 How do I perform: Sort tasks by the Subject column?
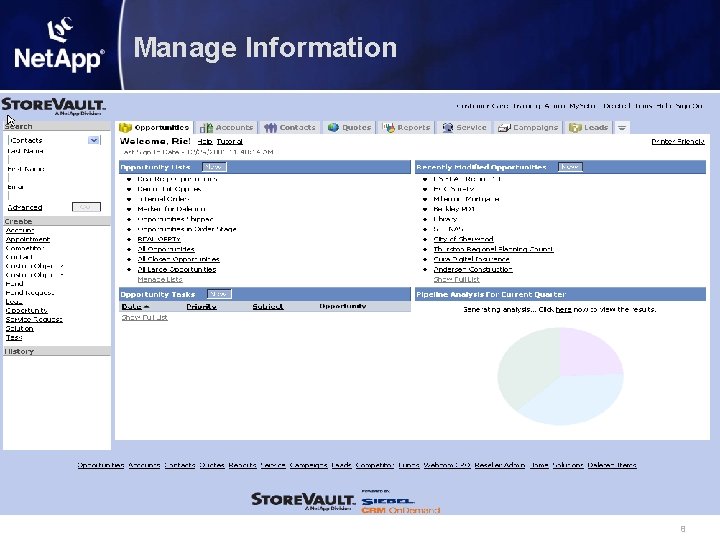(x=268, y=306)
